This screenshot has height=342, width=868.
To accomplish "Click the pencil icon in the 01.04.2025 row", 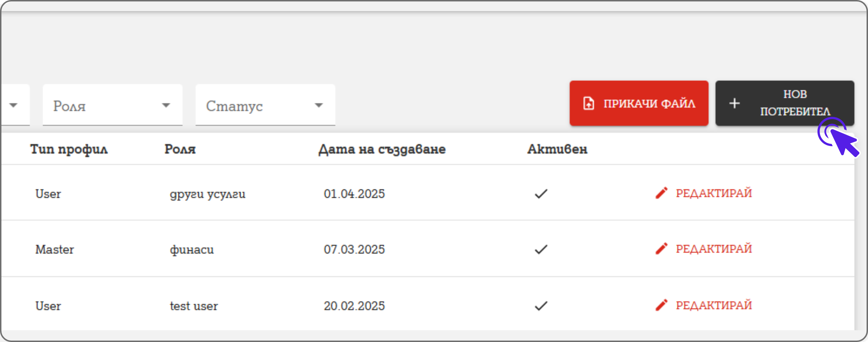I will click(661, 193).
